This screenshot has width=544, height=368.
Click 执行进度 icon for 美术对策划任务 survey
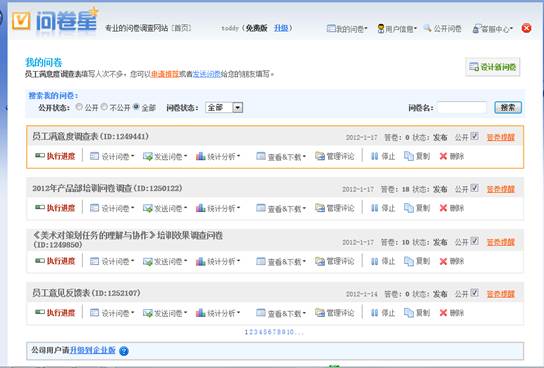[40, 260]
